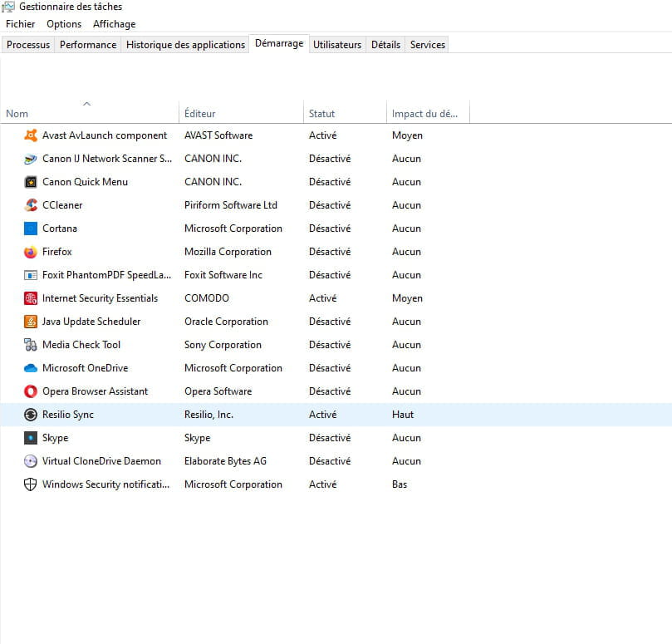The height and width of the screenshot is (644, 672).
Task: Switch to the Services tab
Action: coord(427,45)
